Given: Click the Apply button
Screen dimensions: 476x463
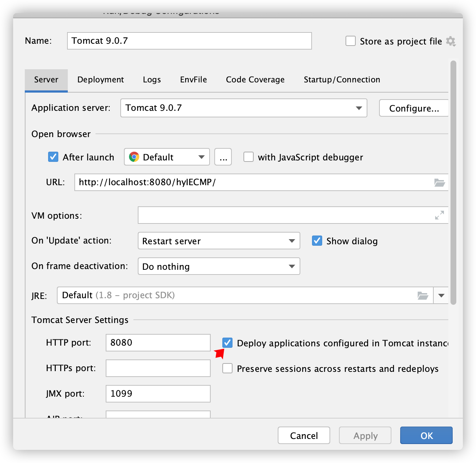Looking at the screenshot, I should click(365, 435).
